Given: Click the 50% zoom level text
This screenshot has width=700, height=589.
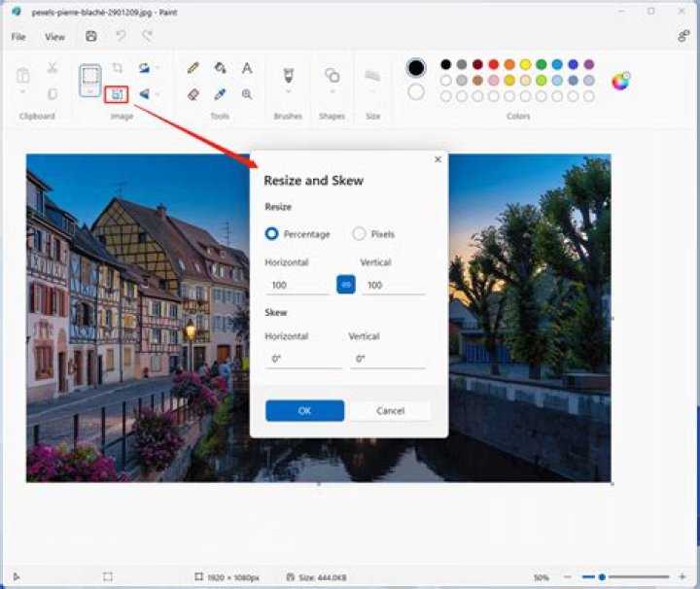Looking at the screenshot, I should pos(542,577).
